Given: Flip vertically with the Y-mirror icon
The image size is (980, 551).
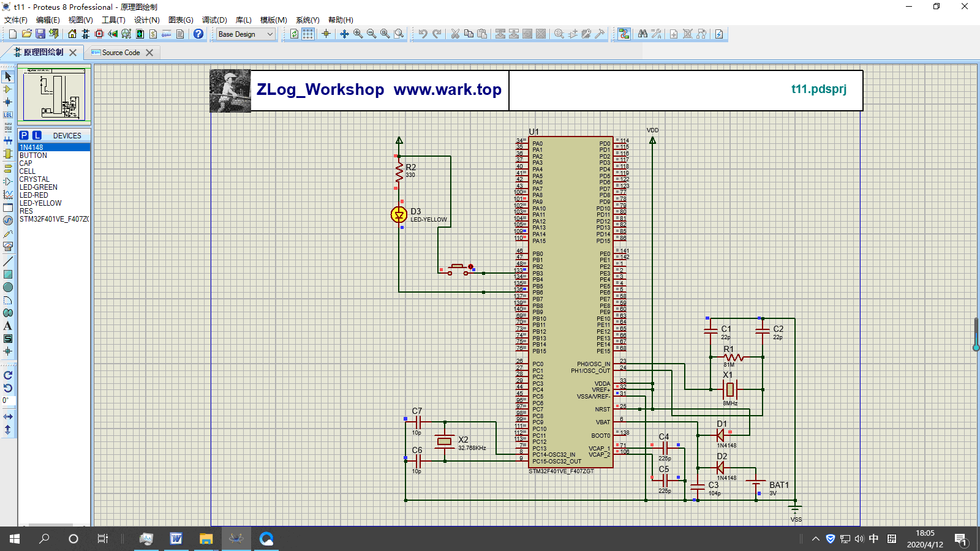Looking at the screenshot, I should (8, 430).
